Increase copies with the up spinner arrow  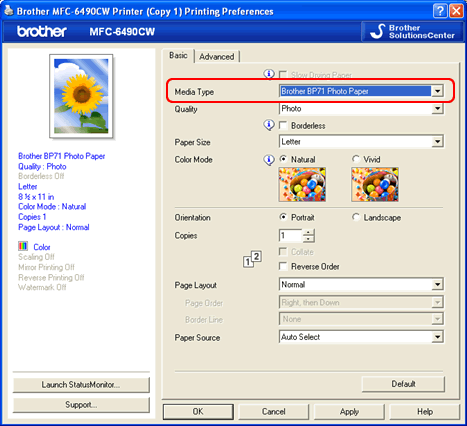[309, 232]
